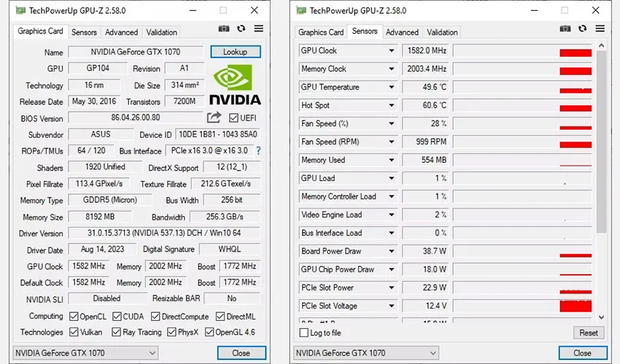Screen dimensions: 620x364
Task: Click the NVIDIA logo image
Action: point(235,85)
